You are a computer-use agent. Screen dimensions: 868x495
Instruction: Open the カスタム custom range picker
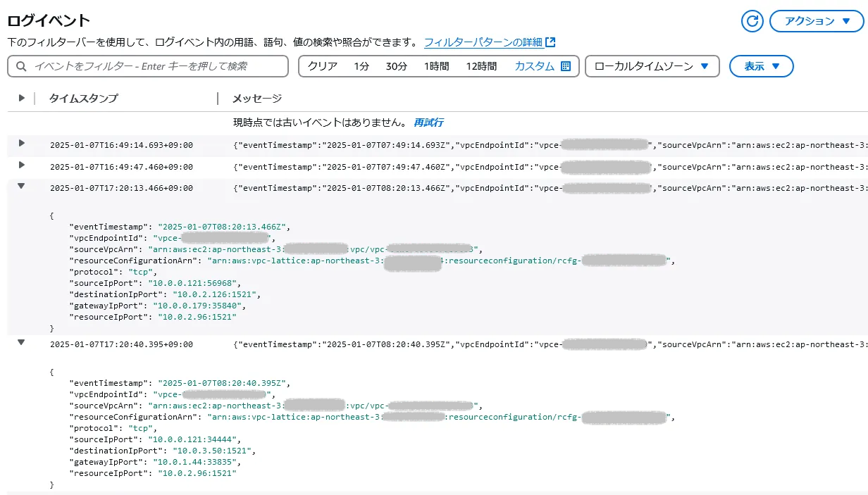point(542,66)
